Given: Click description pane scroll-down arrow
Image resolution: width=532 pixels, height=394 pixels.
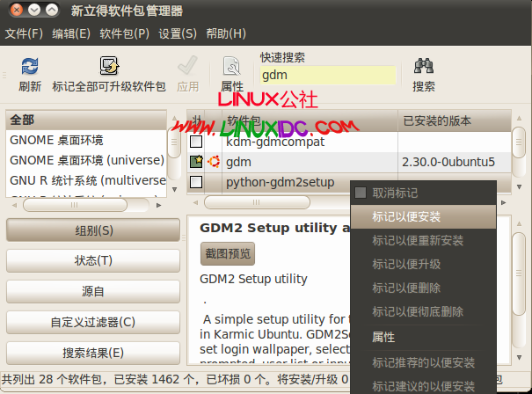Looking at the screenshot, I should pyautogui.click(x=519, y=357).
